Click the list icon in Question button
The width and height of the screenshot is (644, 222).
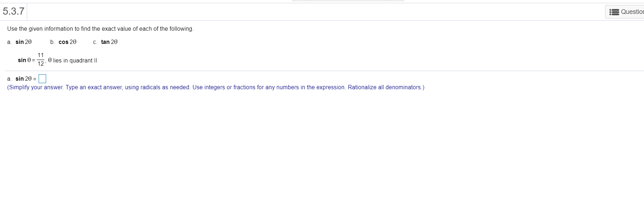pyautogui.click(x=614, y=12)
